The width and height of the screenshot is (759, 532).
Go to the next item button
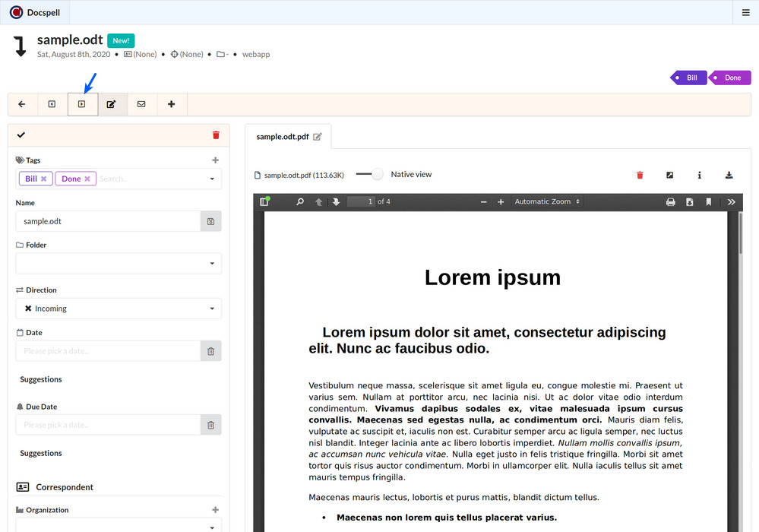[82, 104]
